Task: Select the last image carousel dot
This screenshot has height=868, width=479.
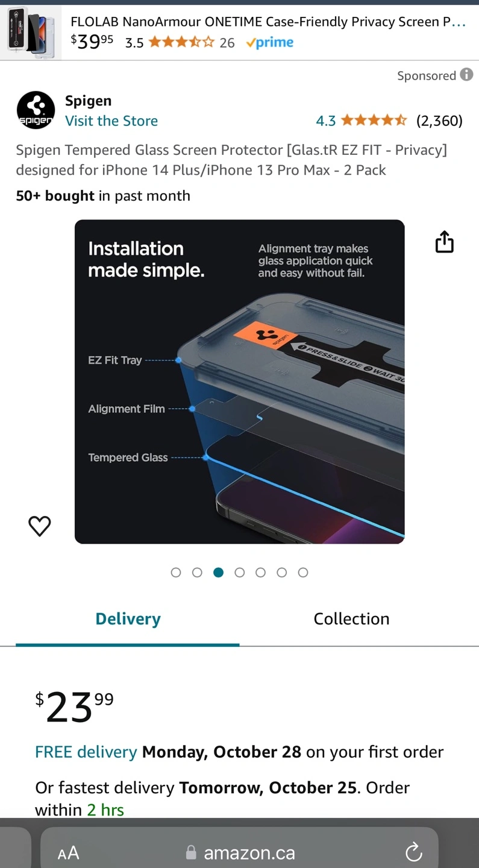Action: point(303,572)
